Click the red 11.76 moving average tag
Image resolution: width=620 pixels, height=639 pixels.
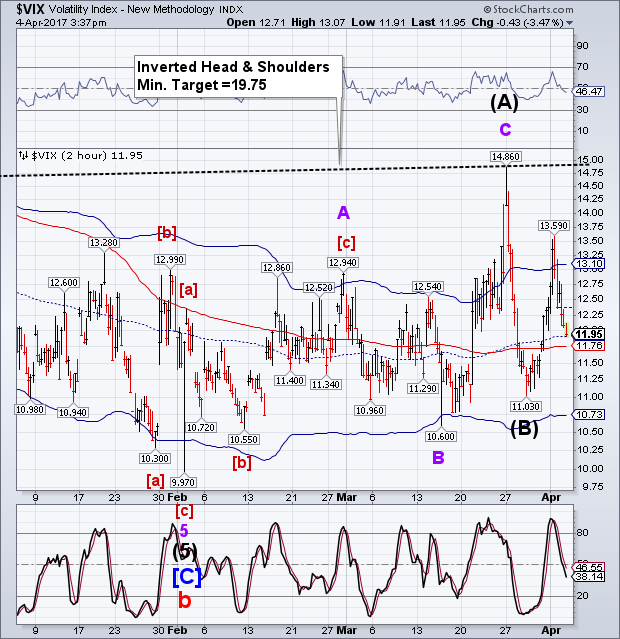point(589,346)
